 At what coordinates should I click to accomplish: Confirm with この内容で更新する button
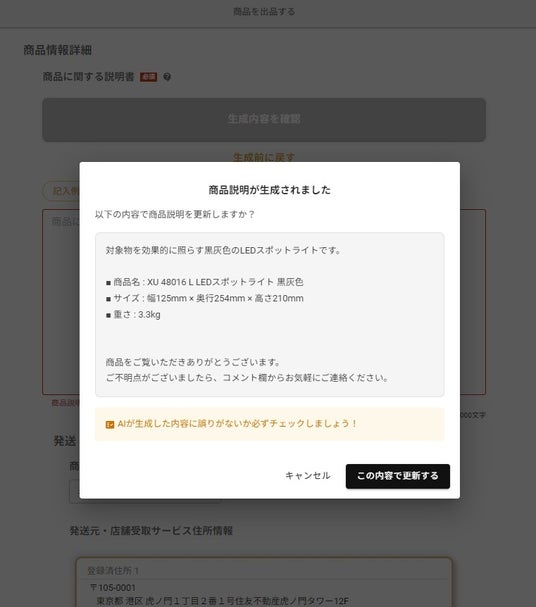397,476
